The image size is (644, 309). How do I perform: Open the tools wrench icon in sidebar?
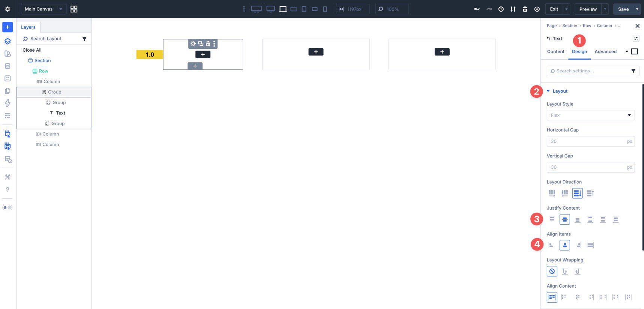point(8,177)
